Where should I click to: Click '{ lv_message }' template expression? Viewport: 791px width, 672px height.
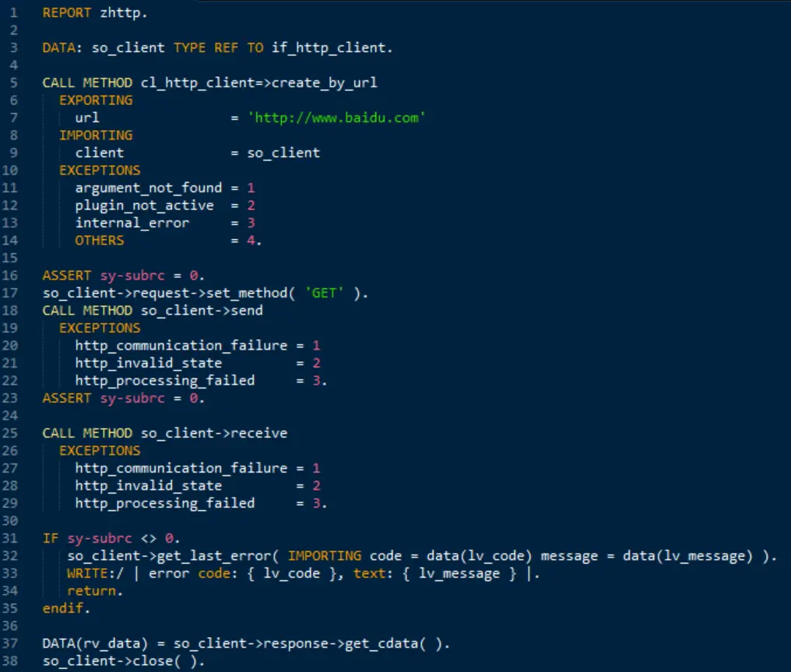tap(459, 573)
